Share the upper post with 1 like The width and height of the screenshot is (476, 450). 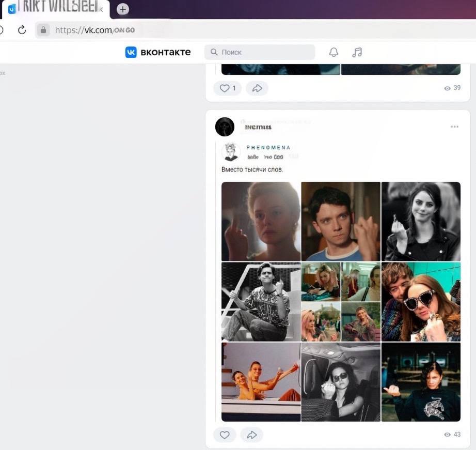coord(257,88)
